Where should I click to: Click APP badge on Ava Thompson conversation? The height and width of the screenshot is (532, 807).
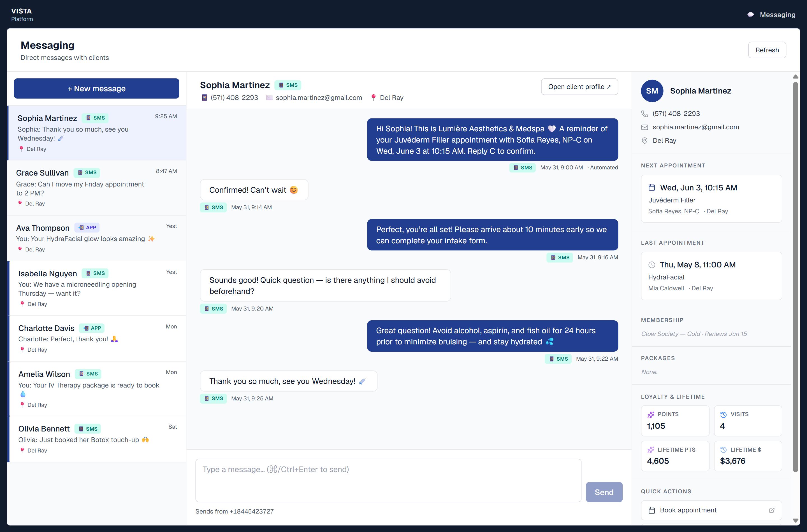[87, 228]
